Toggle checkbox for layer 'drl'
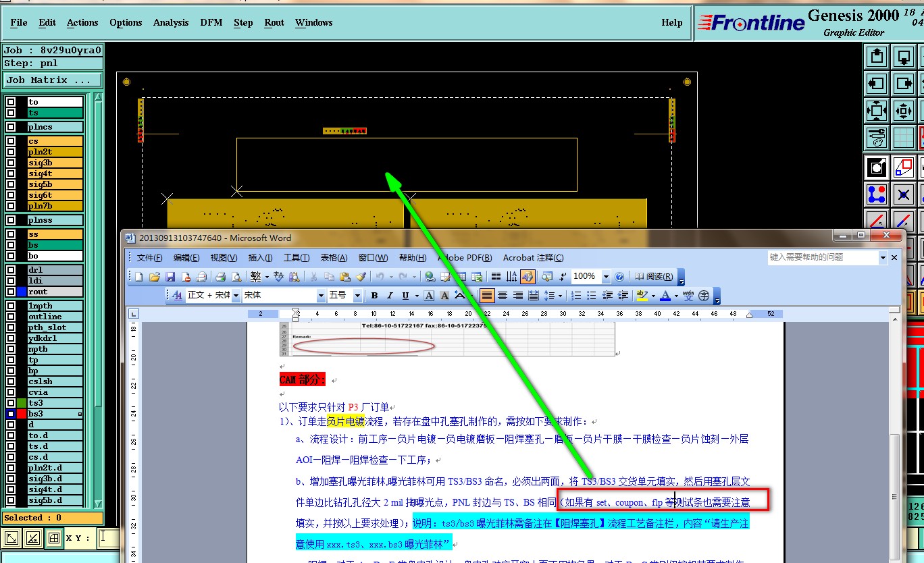 click(x=10, y=270)
